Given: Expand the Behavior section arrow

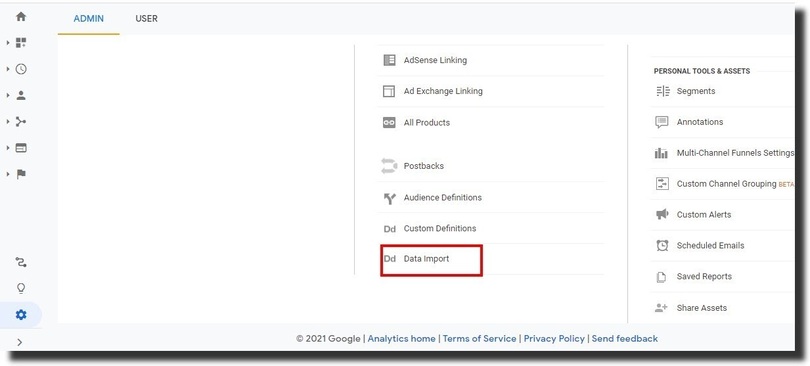Looking at the screenshot, I should point(8,148).
